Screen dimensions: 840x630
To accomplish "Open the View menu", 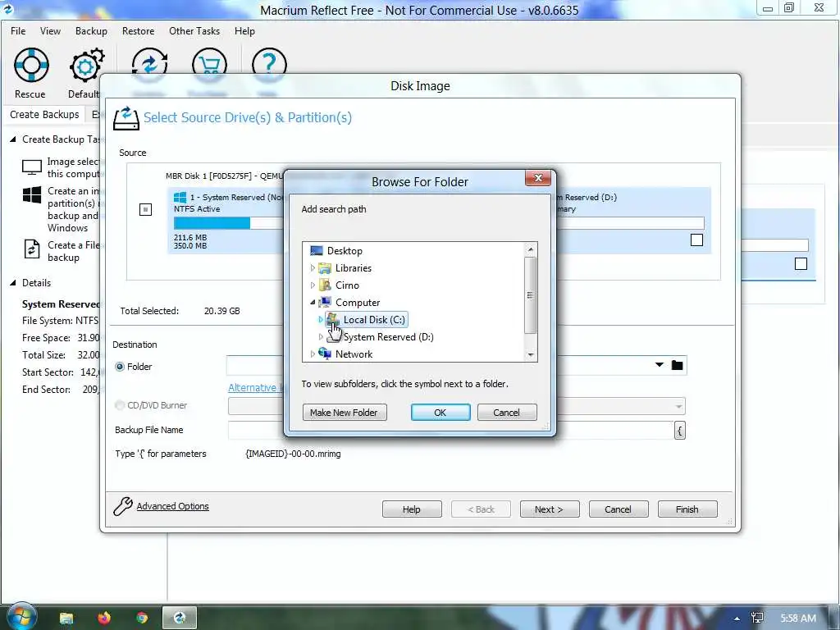I will coord(50,31).
